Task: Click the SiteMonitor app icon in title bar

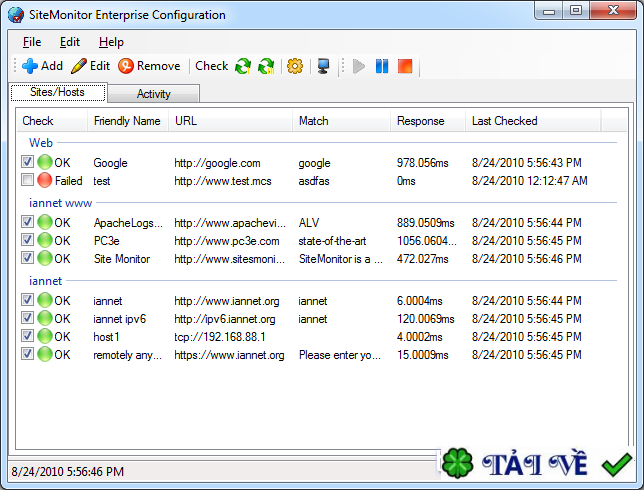Action: click(x=16, y=15)
